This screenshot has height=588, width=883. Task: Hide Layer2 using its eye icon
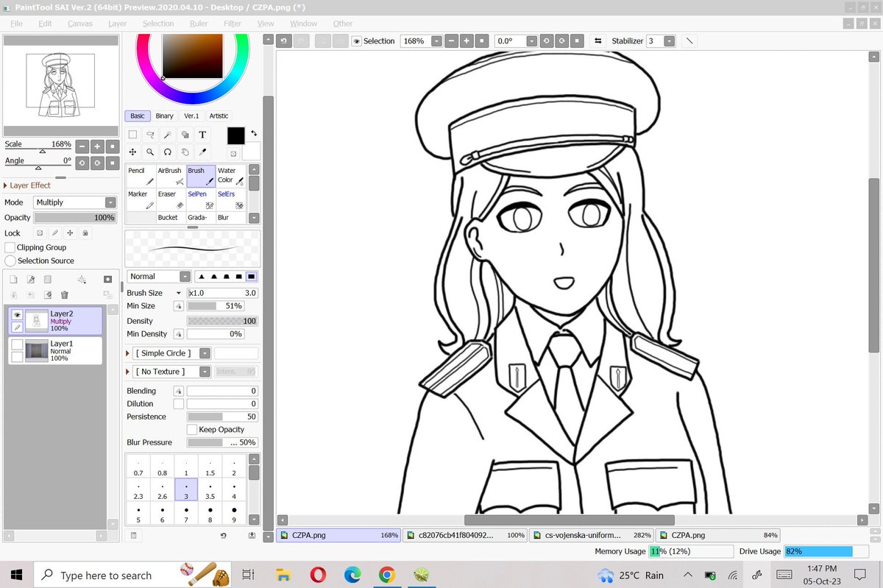click(17, 314)
